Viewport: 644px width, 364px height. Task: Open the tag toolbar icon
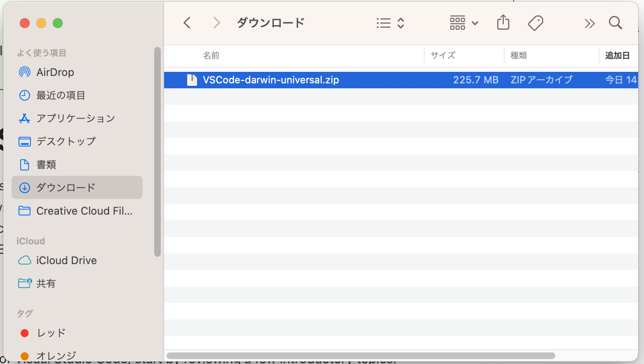tap(535, 23)
